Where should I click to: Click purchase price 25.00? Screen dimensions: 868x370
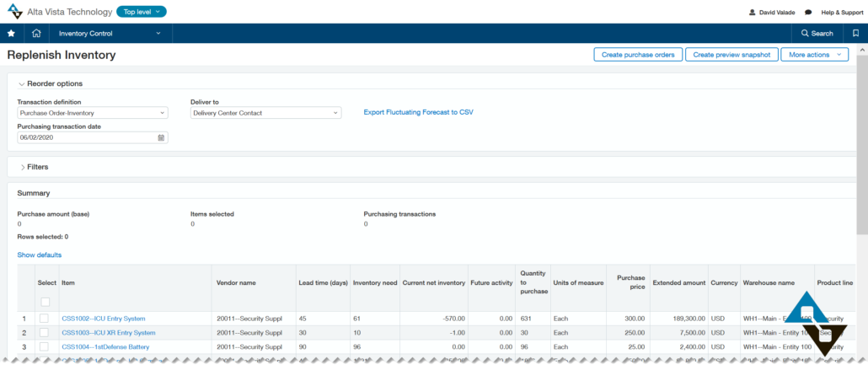click(636, 346)
